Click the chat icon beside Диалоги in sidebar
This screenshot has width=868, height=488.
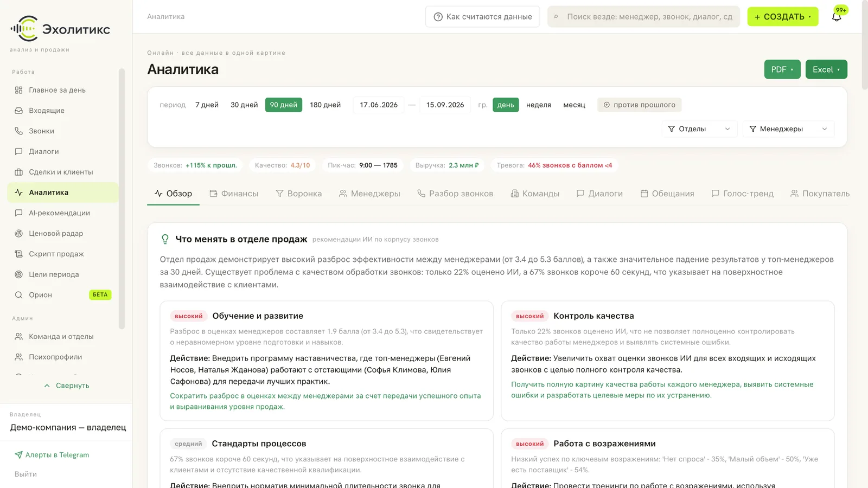18,152
